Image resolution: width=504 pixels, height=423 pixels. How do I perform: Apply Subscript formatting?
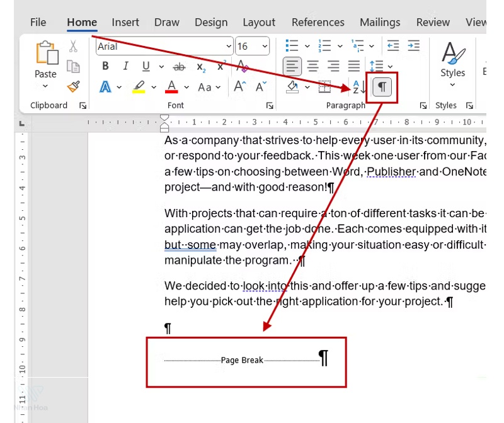pyautogui.click(x=201, y=67)
